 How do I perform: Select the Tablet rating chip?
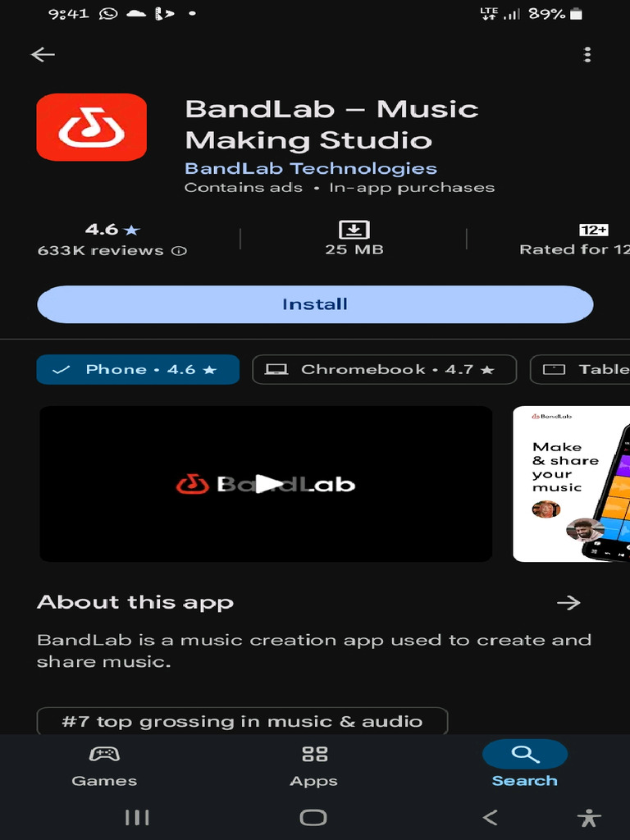click(580, 370)
